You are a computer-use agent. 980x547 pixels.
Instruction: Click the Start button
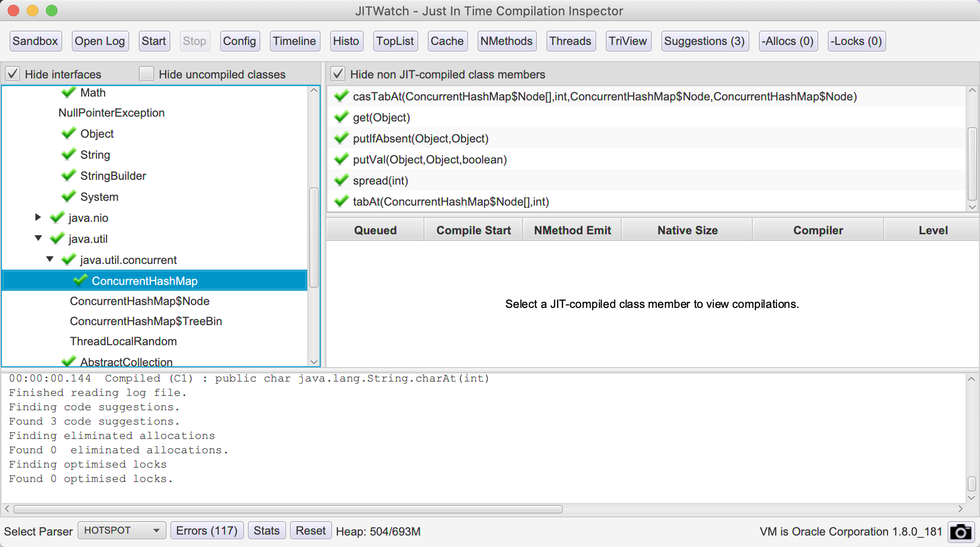(x=152, y=42)
